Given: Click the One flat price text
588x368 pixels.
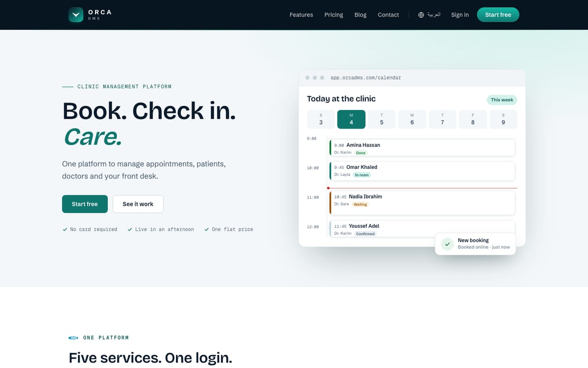Looking at the screenshot, I should (232, 229).
